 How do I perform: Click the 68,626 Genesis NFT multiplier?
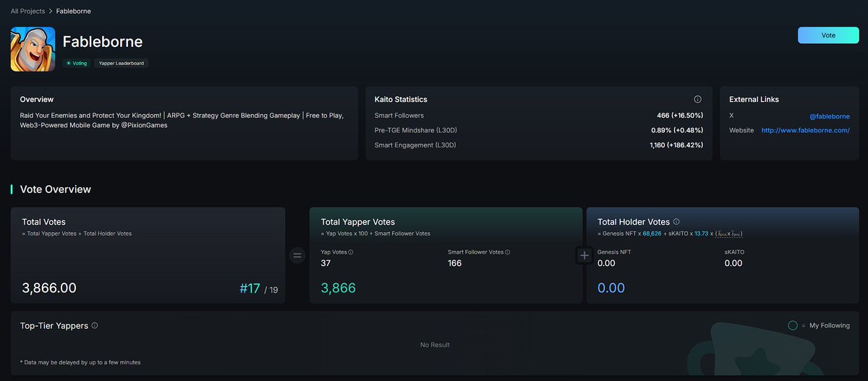[652, 234]
